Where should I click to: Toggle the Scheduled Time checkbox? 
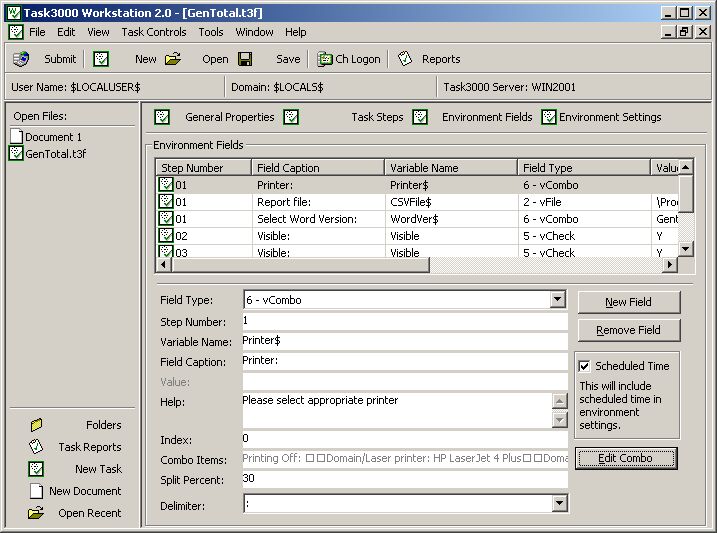[x=585, y=366]
